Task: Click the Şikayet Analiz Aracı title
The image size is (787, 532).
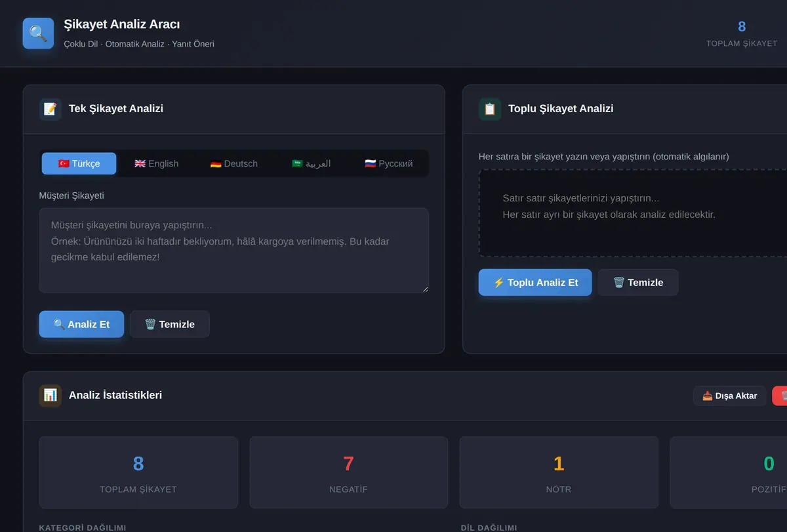Action: (x=122, y=24)
